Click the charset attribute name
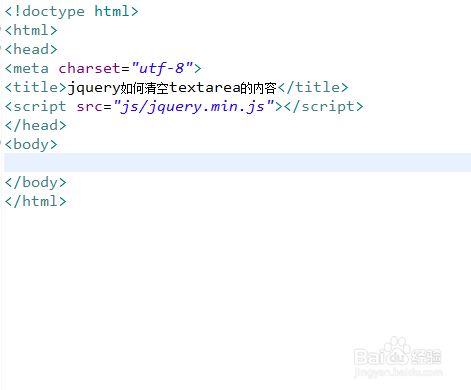 tap(89, 68)
